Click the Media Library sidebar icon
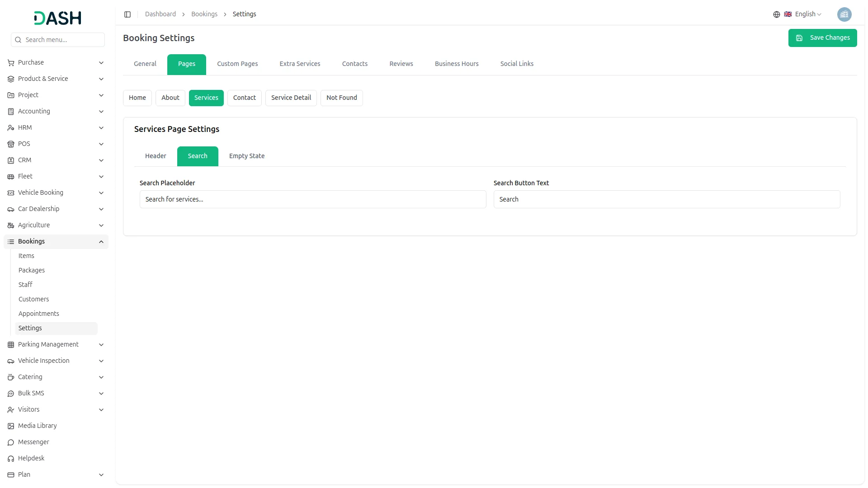This screenshot has width=868, height=488. point(11,426)
